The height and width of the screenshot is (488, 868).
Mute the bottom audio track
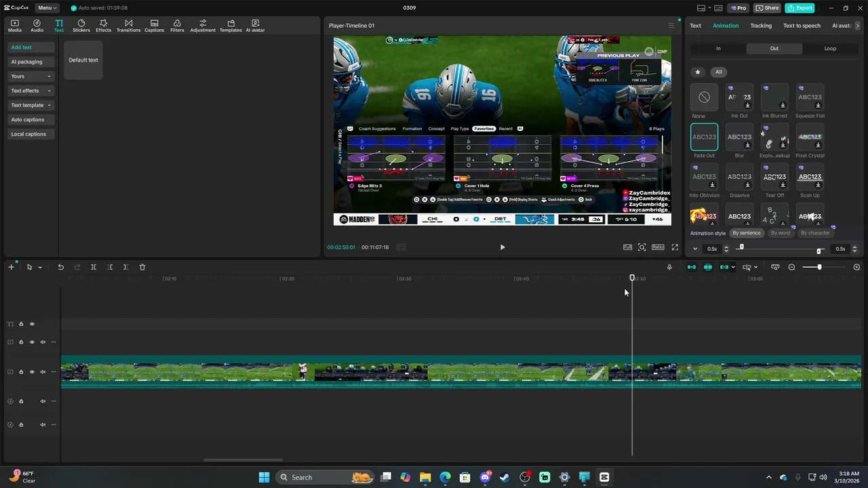pyautogui.click(x=43, y=425)
